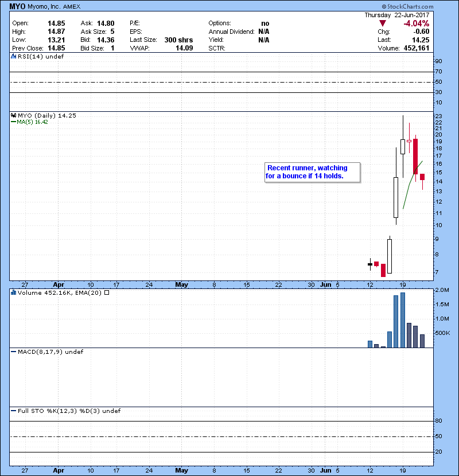This screenshot has width=459, height=476.
Task: Click the MACD(8,17,9) undef label
Action: point(50,352)
